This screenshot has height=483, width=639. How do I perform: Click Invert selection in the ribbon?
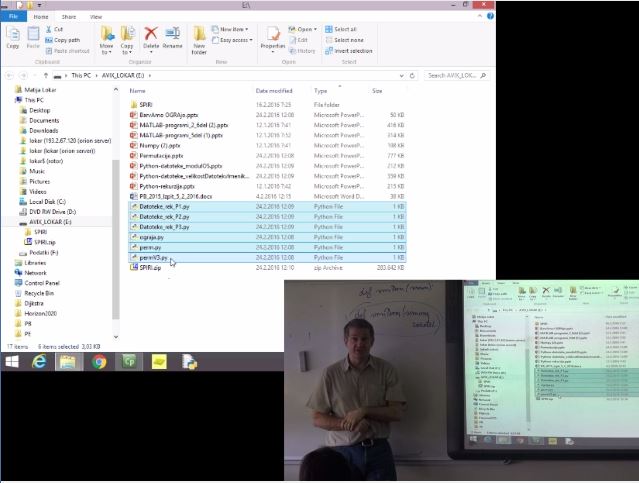[352, 50]
